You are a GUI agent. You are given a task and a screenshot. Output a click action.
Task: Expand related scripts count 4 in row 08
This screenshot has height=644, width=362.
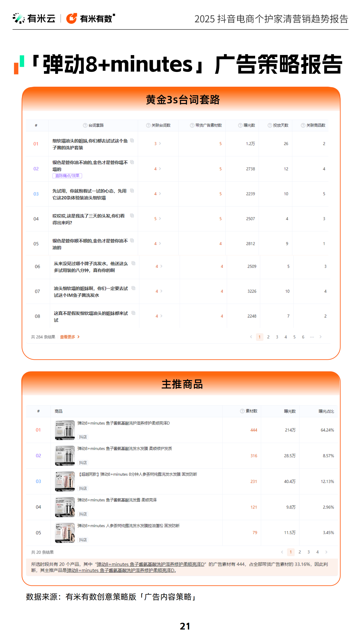159,316
